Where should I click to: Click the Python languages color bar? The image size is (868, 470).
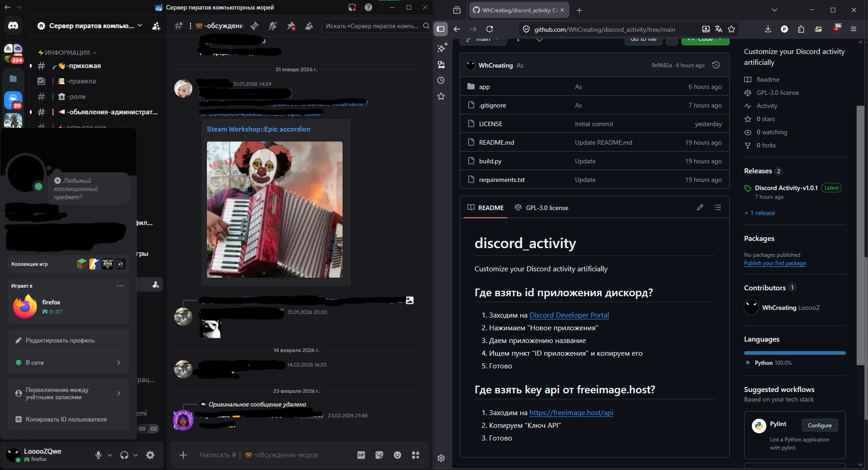point(795,352)
